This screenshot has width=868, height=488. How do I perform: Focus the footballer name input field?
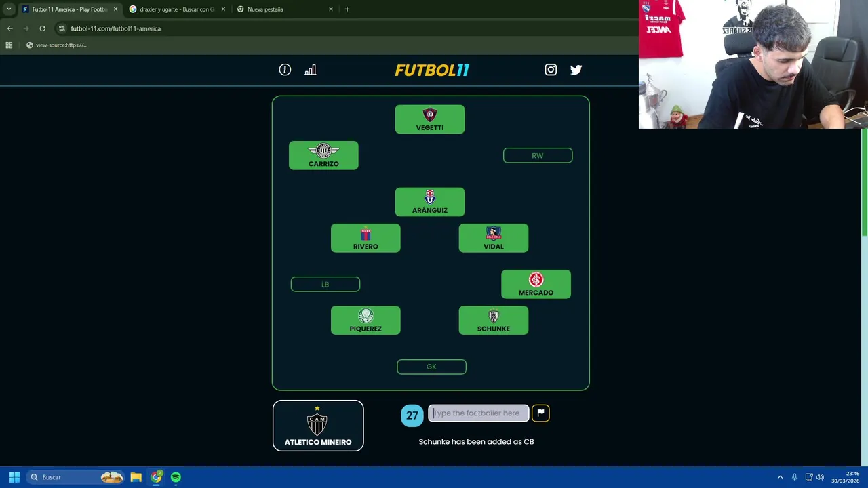[479, 413]
